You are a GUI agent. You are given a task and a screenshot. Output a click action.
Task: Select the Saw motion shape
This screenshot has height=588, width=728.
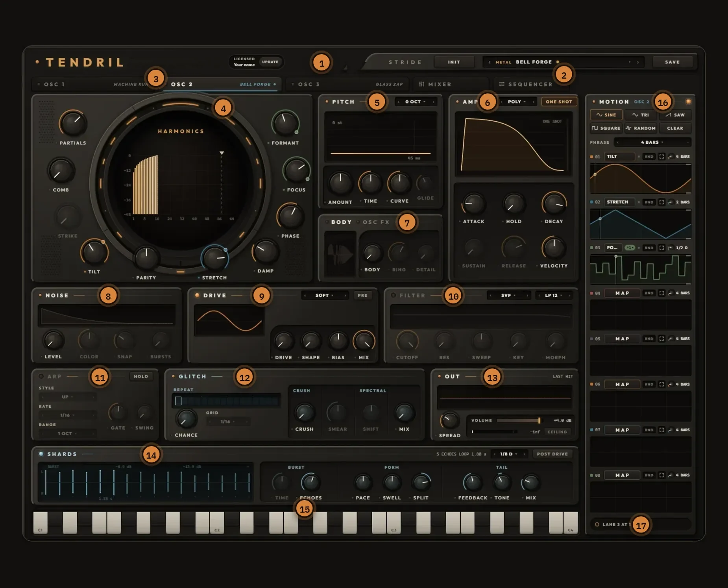tap(675, 115)
